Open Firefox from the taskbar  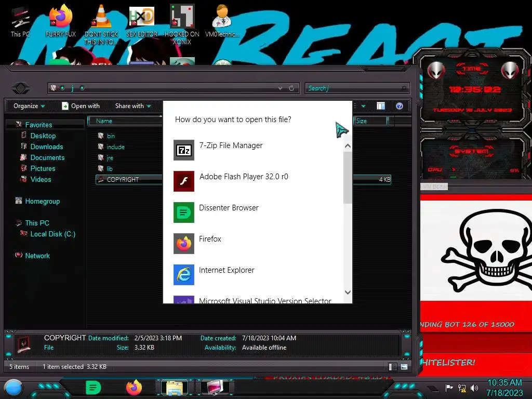tap(134, 388)
